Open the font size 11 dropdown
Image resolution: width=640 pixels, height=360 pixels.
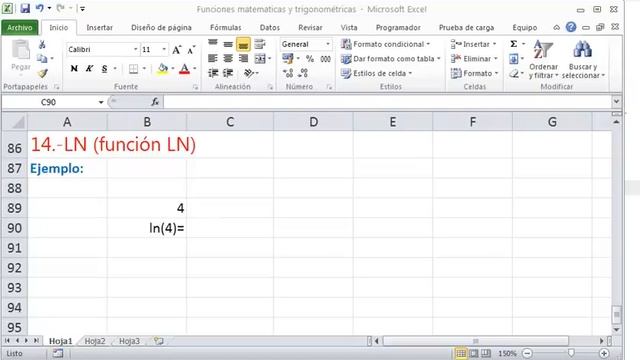point(164,49)
